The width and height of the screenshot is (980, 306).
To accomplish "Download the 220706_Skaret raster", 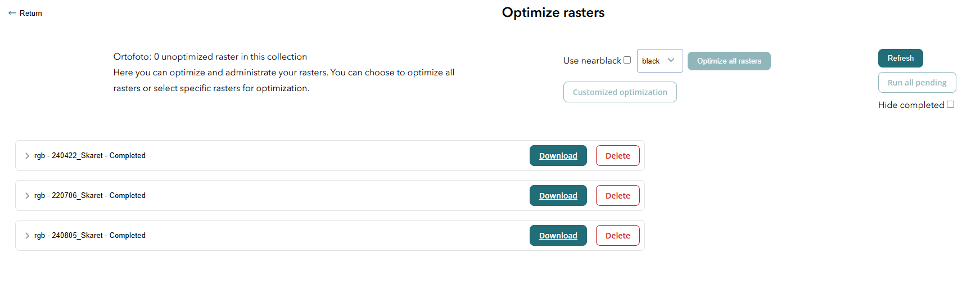I will click(x=558, y=196).
